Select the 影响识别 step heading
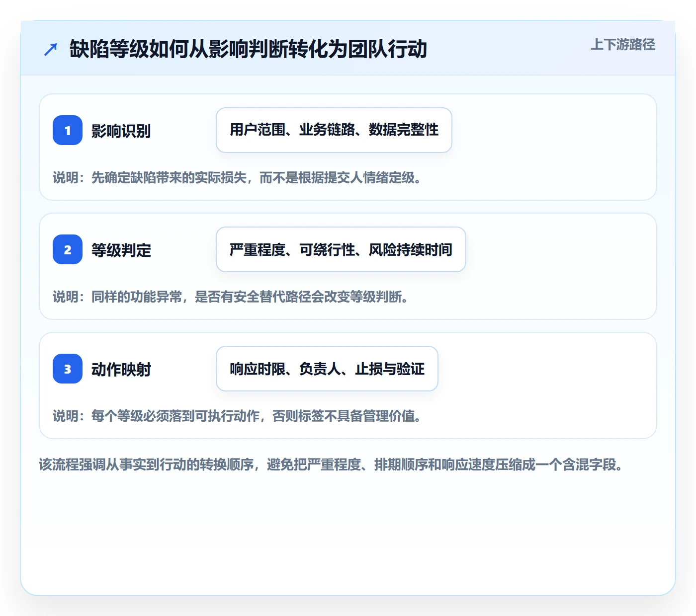Screen dimensions: 696x616 pyautogui.click(x=121, y=131)
